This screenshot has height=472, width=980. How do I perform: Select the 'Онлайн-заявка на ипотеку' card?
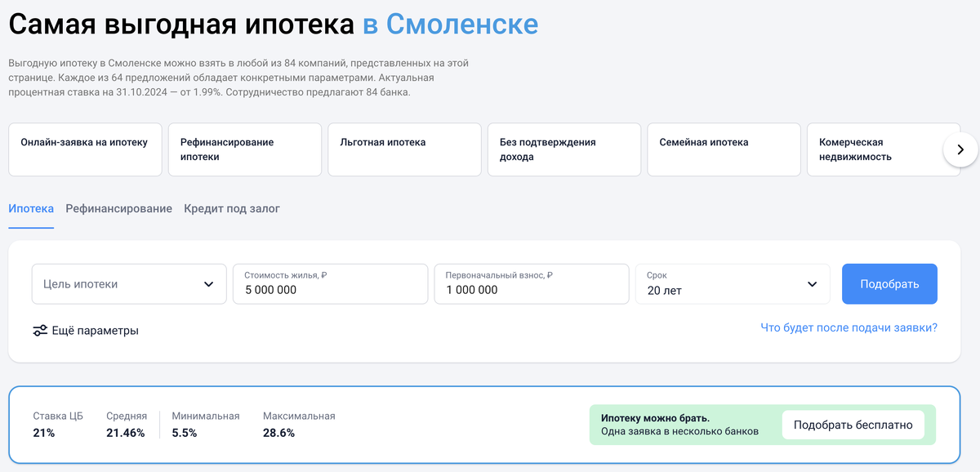pos(85,149)
